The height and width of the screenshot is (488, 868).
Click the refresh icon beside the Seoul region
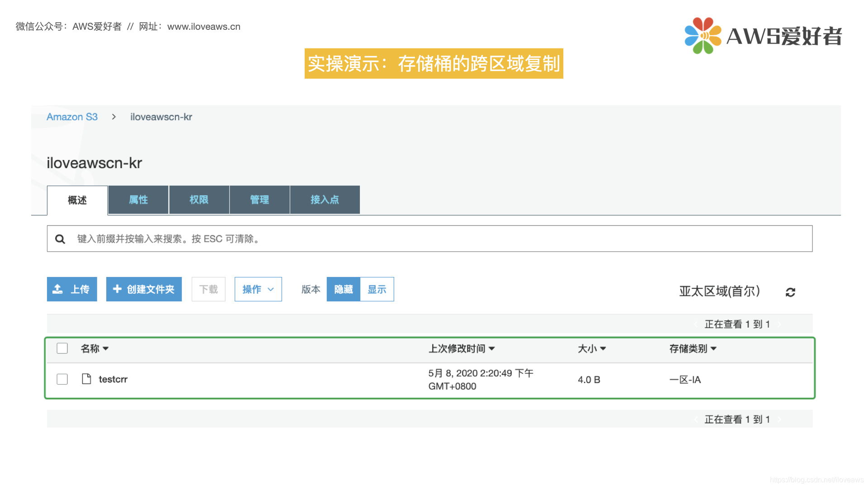pyautogui.click(x=790, y=292)
